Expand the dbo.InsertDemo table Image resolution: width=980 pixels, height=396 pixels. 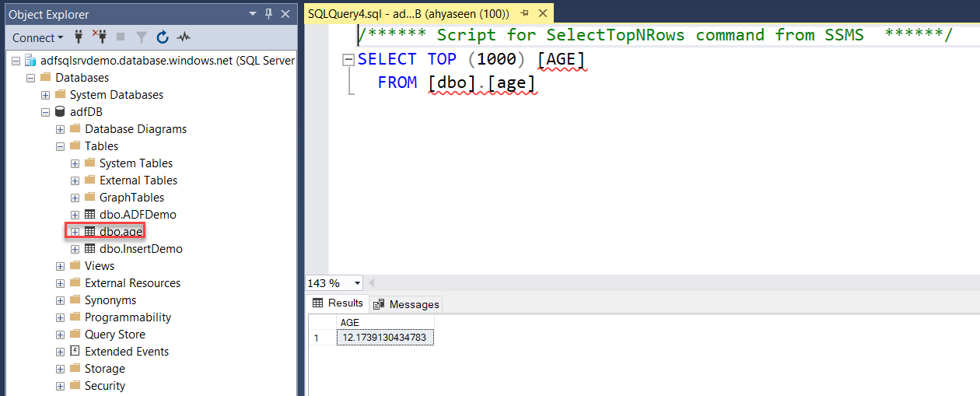(x=75, y=249)
